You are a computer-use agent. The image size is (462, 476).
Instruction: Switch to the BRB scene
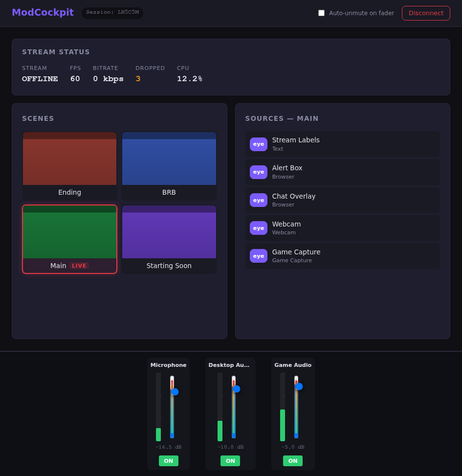tap(169, 165)
